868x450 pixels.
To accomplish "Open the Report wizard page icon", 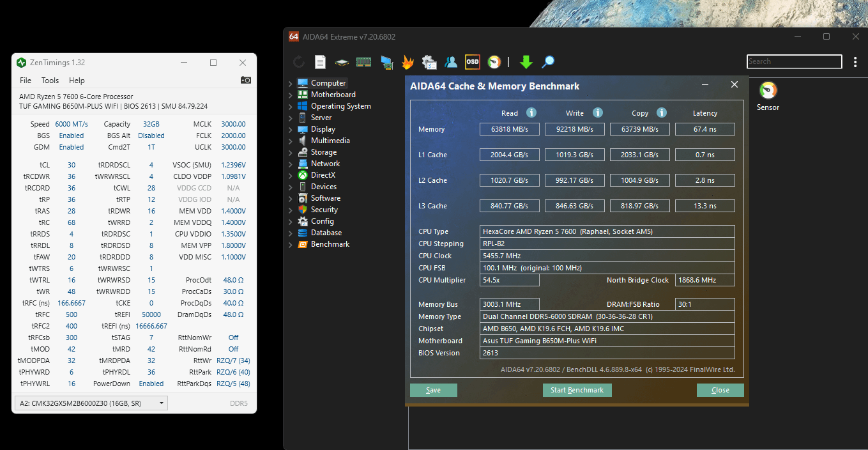I will (x=321, y=62).
